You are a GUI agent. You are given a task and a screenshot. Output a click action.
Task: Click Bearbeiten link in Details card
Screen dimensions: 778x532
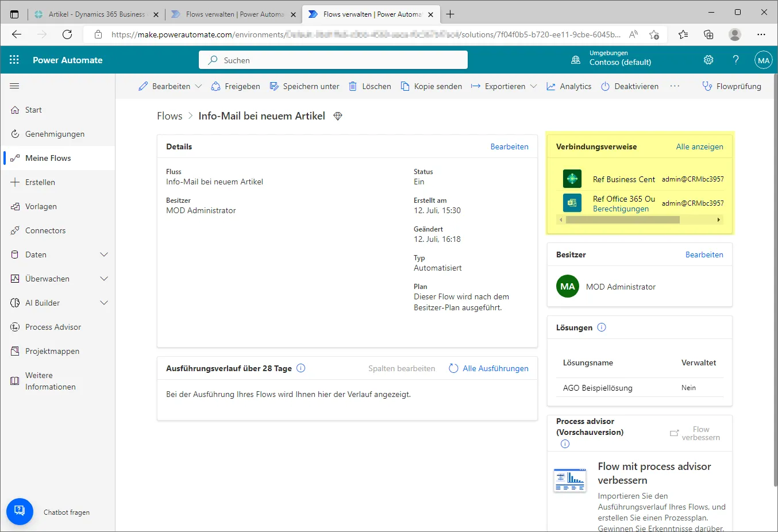click(x=509, y=147)
